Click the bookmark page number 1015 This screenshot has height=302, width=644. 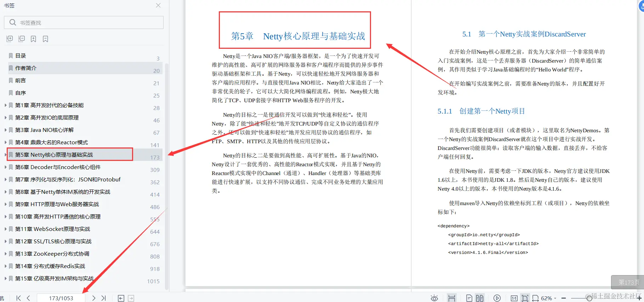coord(153,281)
